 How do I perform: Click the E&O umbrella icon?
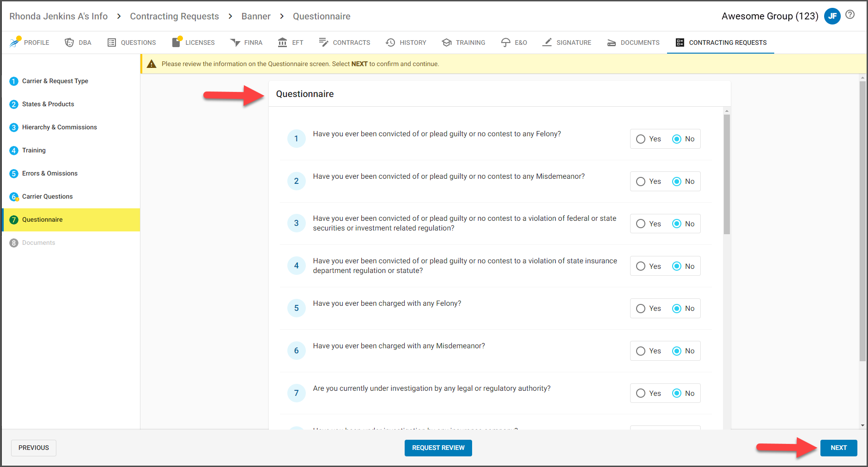point(506,42)
